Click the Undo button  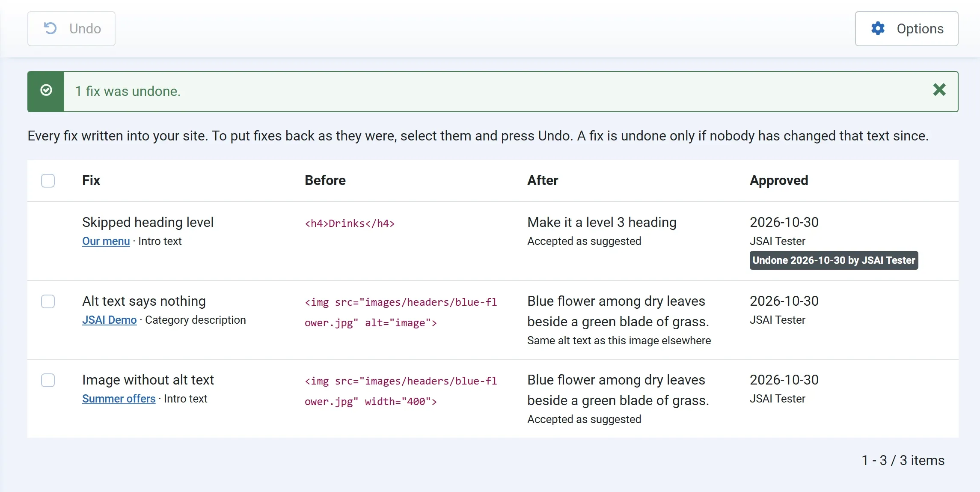71,29
